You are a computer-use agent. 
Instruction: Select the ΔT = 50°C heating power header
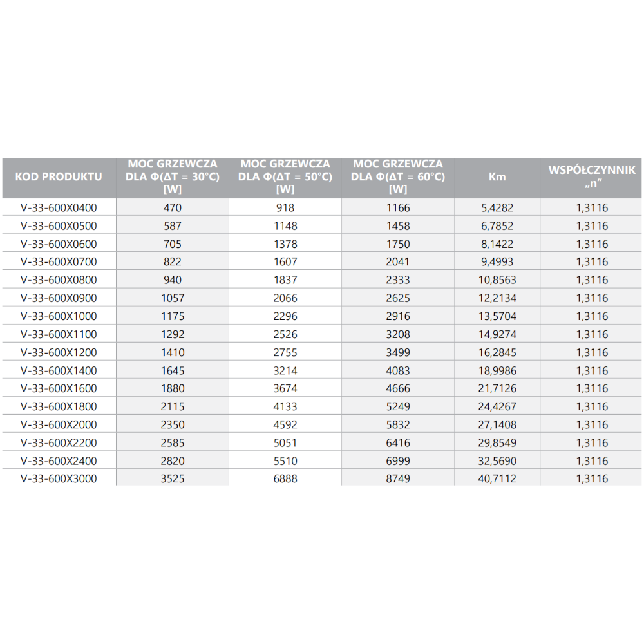coord(285,177)
